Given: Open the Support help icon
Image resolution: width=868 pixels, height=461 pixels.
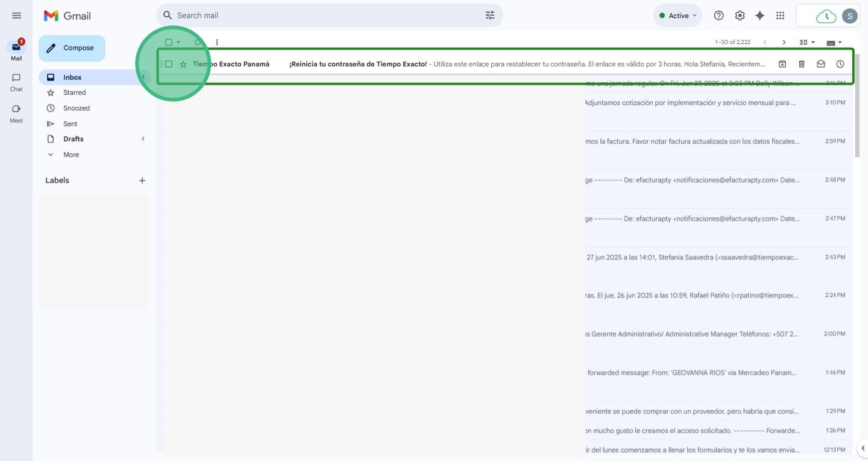Looking at the screenshot, I should click(x=719, y=16).
